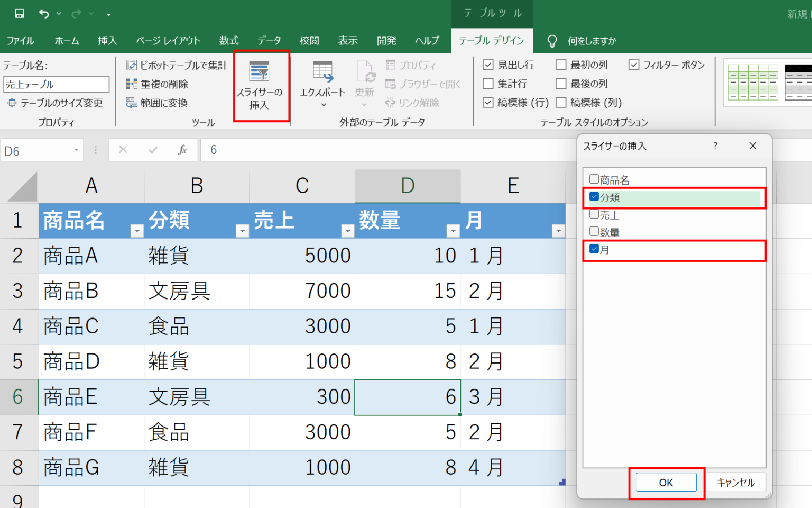Open the Insert Function fx icon
The height and width of the screenshot is (508, 812).
182,150
